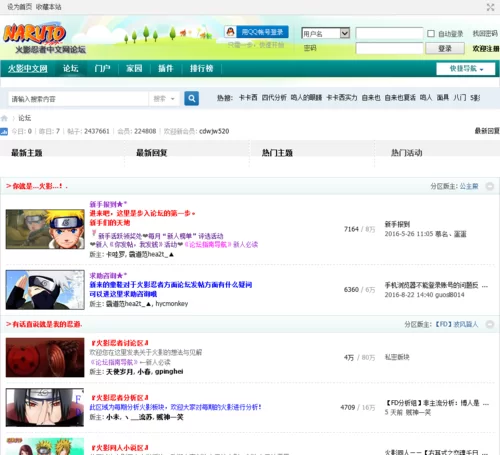
Task: Click the home icon in breadcrumb
Action: [x=4, y=118]
